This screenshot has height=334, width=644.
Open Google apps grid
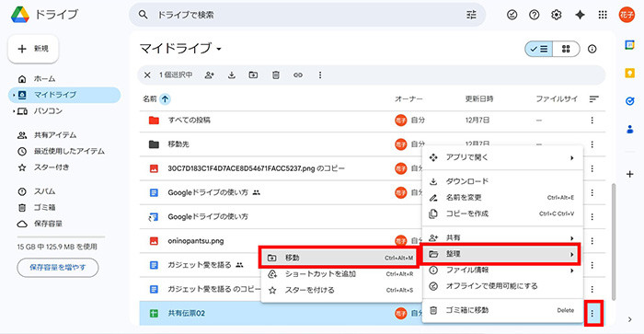tap(603, 16)
